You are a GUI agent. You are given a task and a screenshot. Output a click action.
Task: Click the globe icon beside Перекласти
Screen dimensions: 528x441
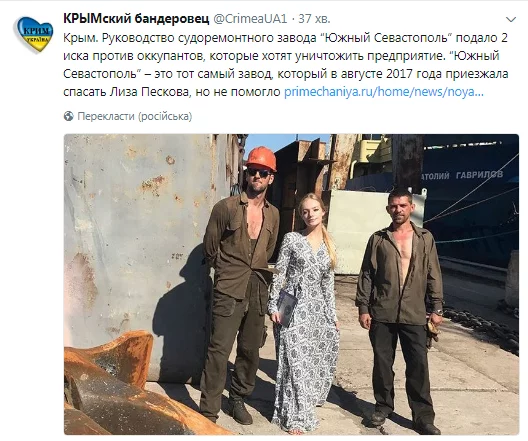click(x=69, y=116)
